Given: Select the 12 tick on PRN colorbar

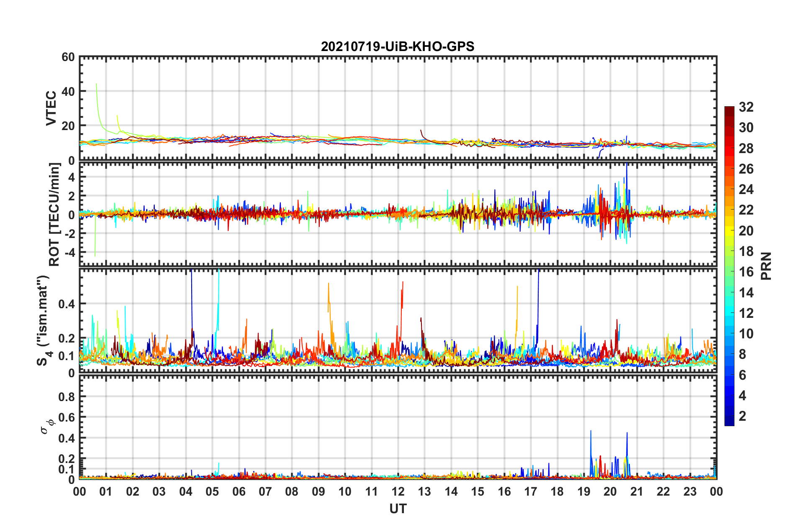Looking at the screenshot, I should (746, 313).
